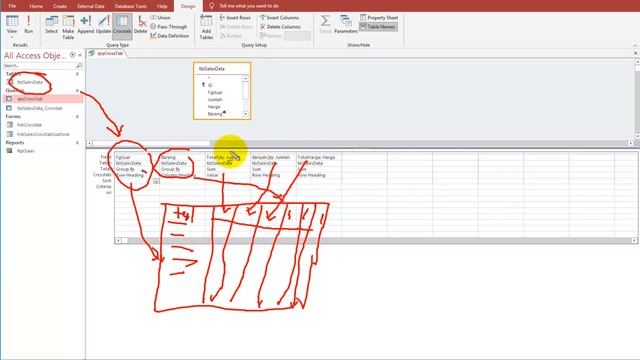Run the query with the red exclamation icon
Screen dimensions: 640x360
[x=29, y=24]
